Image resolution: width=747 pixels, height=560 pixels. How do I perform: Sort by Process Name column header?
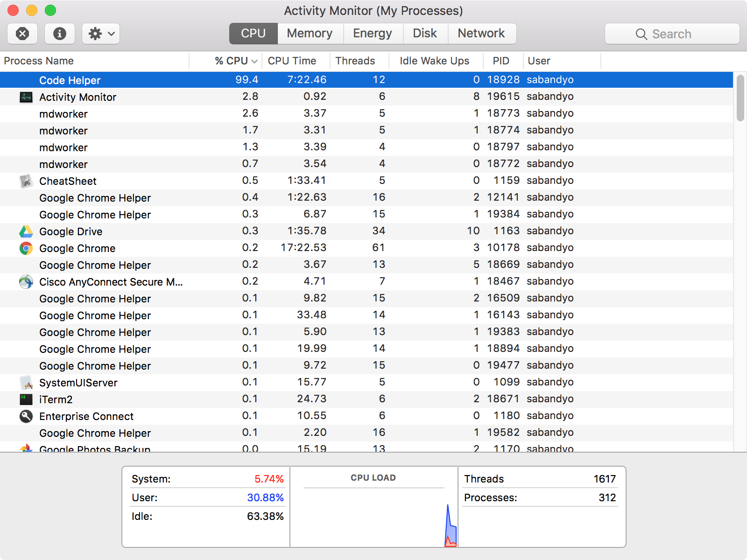click(93, 61)
